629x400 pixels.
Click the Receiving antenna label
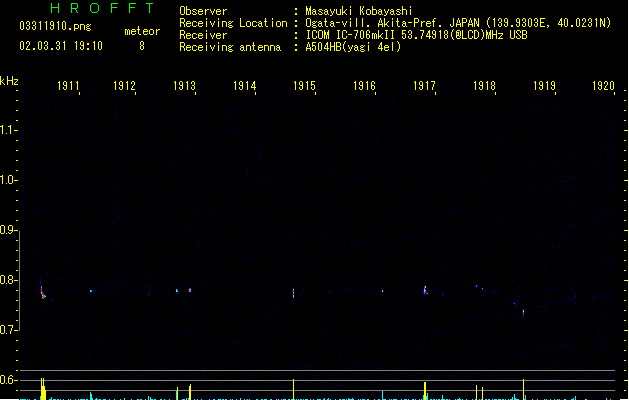click(230, 47)
